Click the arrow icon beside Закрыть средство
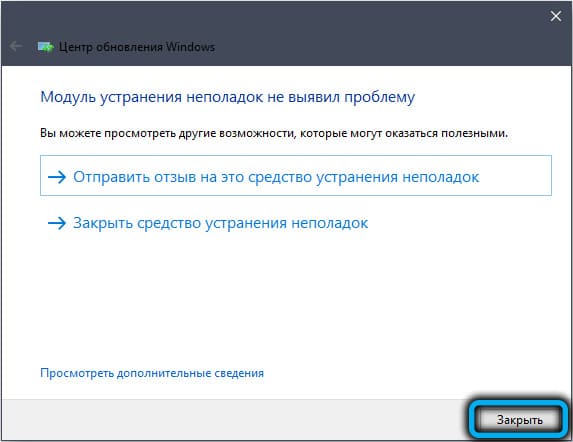The image size is (573, 442). (57, 223)
